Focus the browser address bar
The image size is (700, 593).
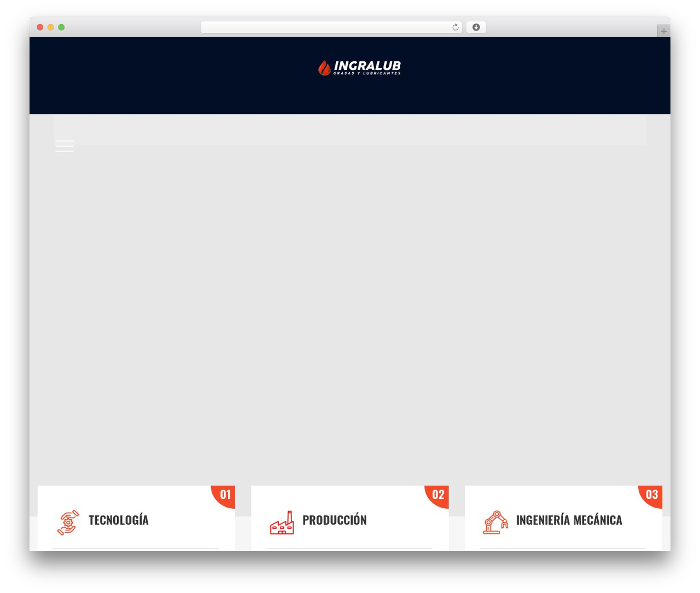tap(331, 27)
